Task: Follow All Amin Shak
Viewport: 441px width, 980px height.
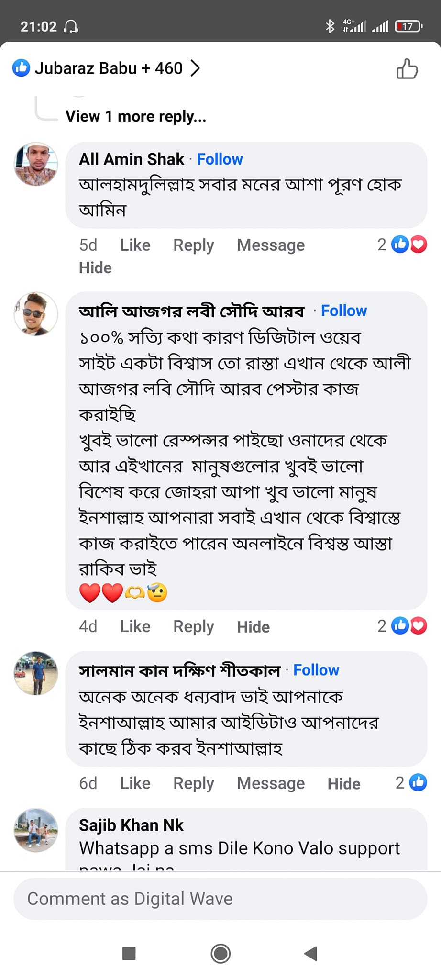Action: (220, 159)
